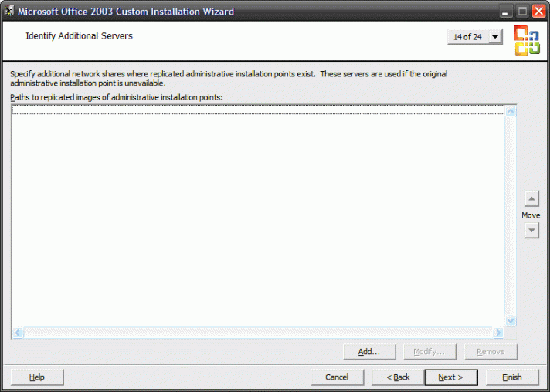The width and height of the screenshot is (550, 392).
Task: Click the Move up arrow button
Action: pyautogui.click(x=531, y=198)
